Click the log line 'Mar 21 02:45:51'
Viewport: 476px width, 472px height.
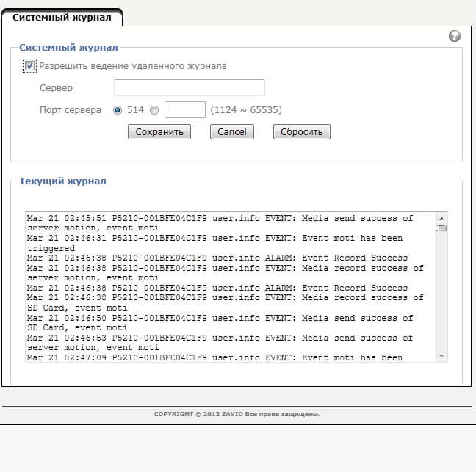(220, 223)
